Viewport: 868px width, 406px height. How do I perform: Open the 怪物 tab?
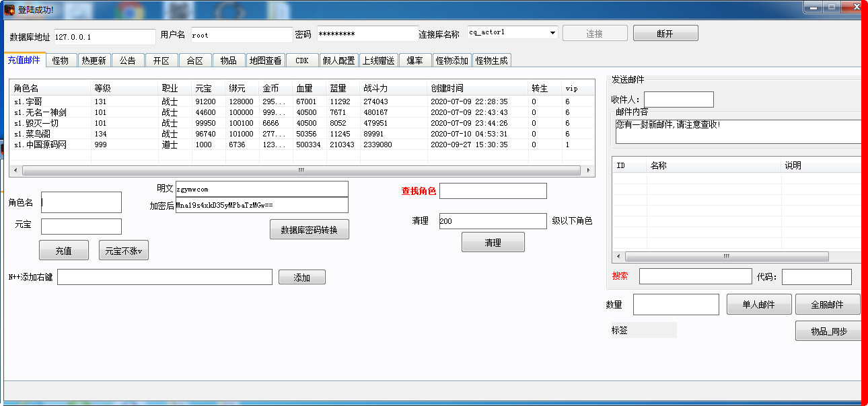61,60
